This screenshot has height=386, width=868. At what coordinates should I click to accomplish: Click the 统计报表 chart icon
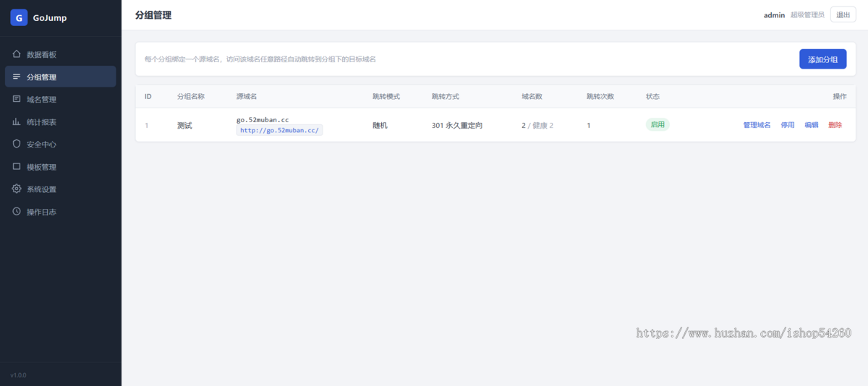(x=17, y=121)
